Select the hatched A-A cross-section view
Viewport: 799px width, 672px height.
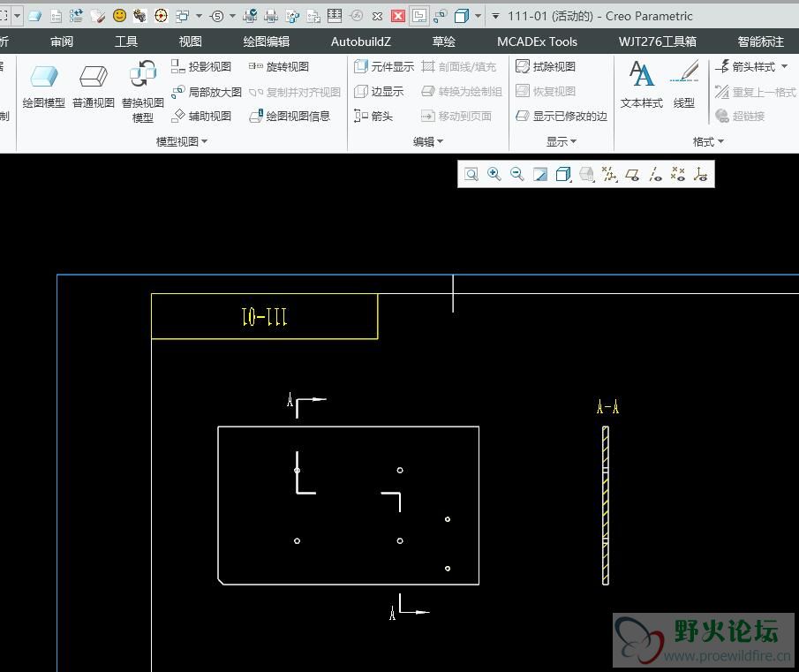[x=606, y=505]
